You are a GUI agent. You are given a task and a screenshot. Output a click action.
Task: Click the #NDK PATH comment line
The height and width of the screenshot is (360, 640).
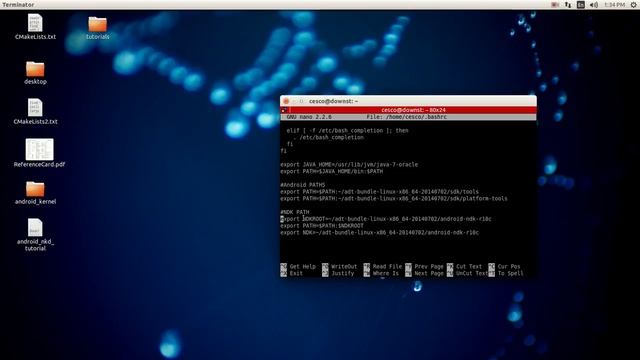click(x=295, y=212)
